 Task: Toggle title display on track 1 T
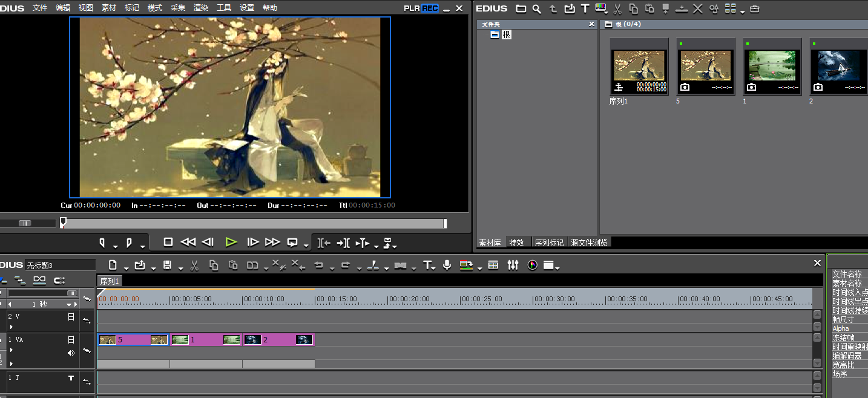71,378
